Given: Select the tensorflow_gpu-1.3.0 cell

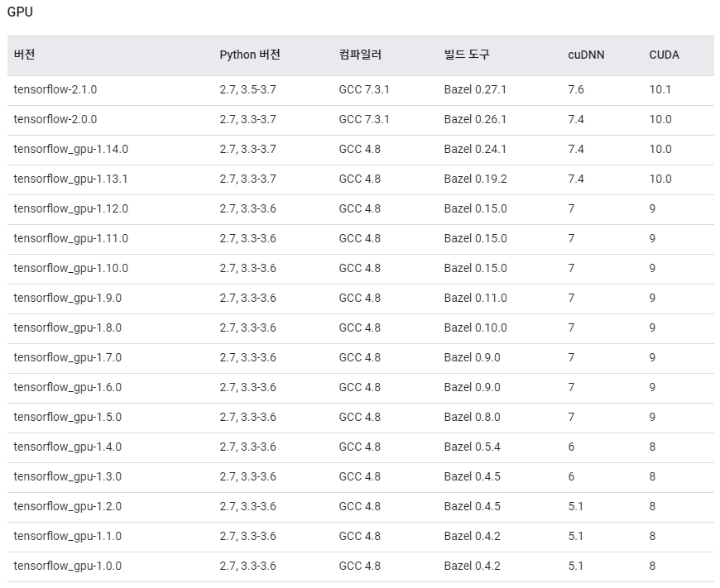Looking at the screenshot, I should coord(68,477).
